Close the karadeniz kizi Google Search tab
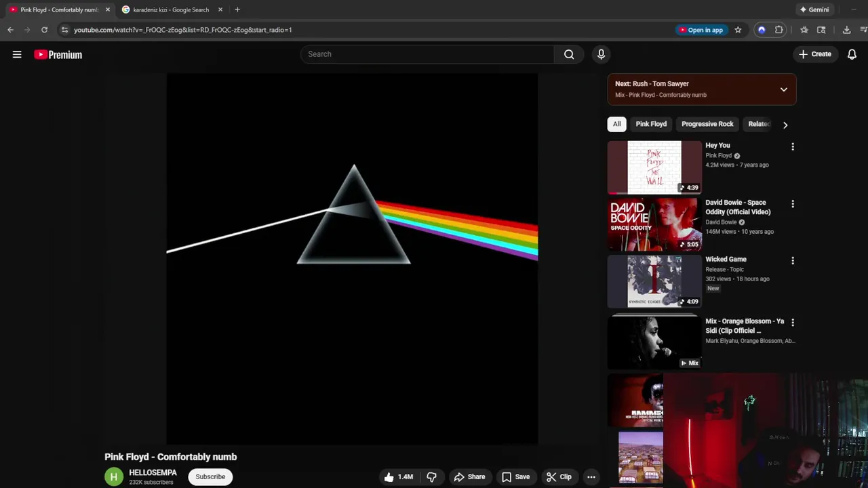This screenshot has height=488, width=868. pos(220,9)
